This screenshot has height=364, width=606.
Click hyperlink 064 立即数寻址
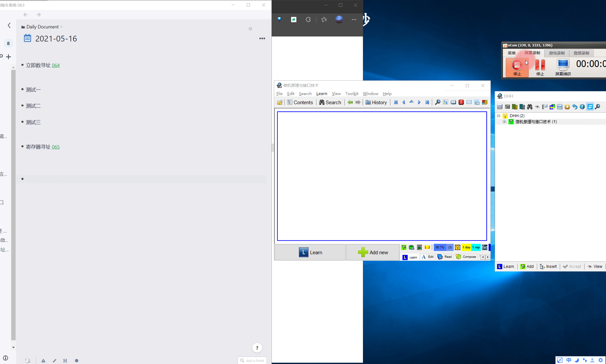click(55, 65)
